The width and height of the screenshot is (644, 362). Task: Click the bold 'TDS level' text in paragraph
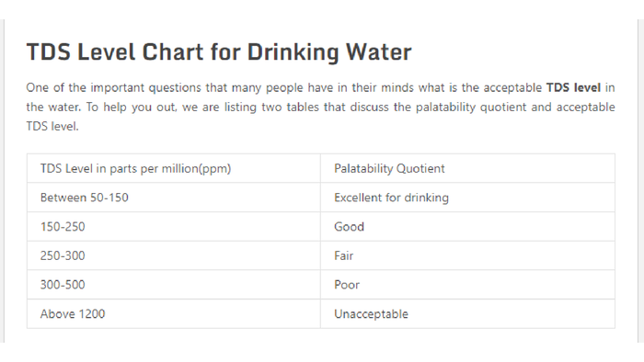[573, 87]
